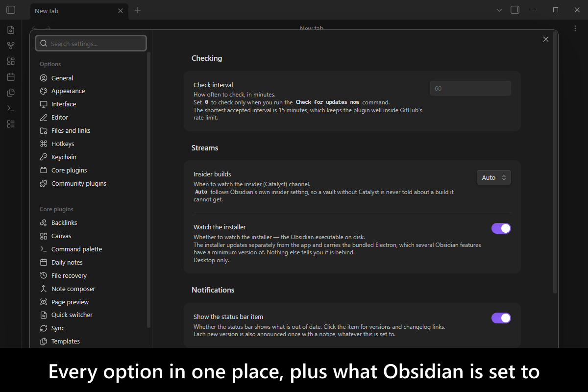Image resolution: width=588 pixels, height=392 pixels.
Task: Select Hotkeys in settings sidebar
Action: (91, 144)
